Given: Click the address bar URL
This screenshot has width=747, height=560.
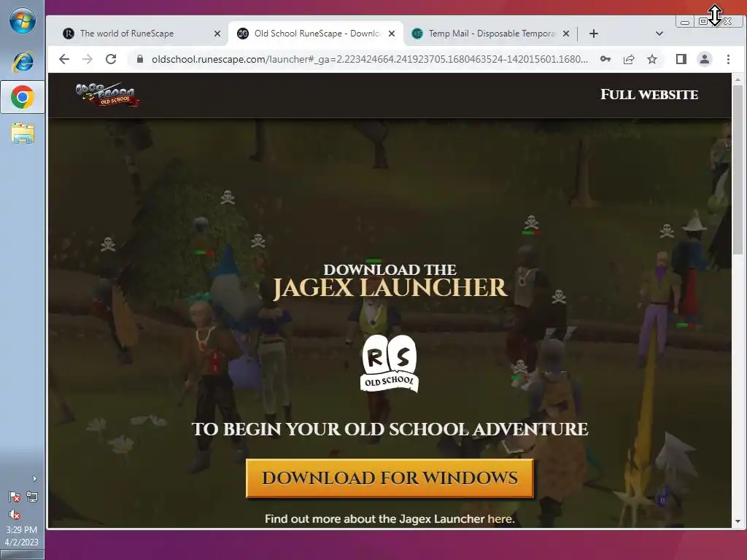Looking at the screenshot, I should (370, 59).
